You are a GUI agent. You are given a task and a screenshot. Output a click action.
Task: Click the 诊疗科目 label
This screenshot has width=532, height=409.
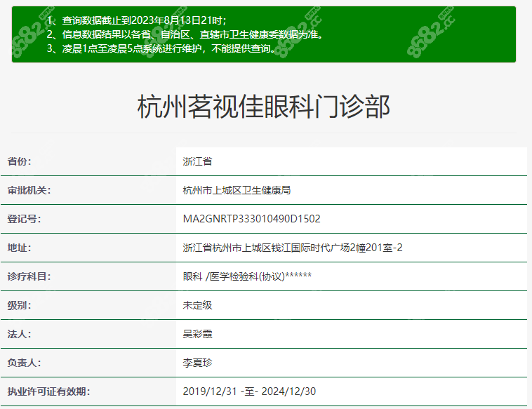point(29,276)
